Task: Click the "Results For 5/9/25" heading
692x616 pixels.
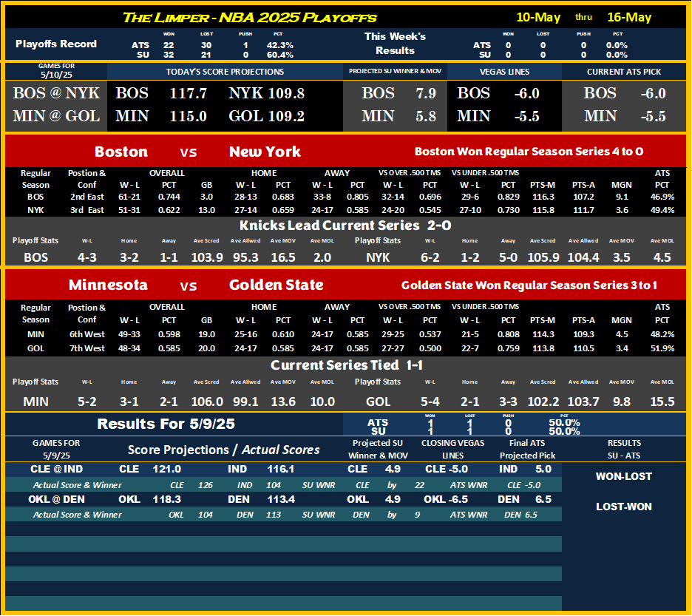Action: click(166, 424)
